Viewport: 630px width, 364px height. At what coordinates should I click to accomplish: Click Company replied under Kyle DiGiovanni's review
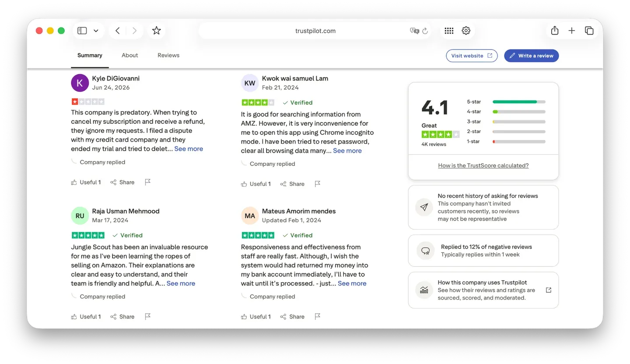tap(102, 162)
